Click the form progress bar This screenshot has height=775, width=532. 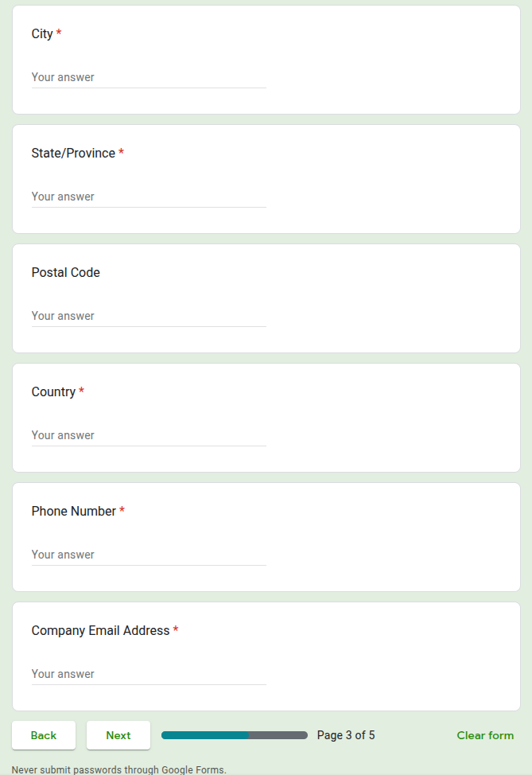[x=234, y=735]
